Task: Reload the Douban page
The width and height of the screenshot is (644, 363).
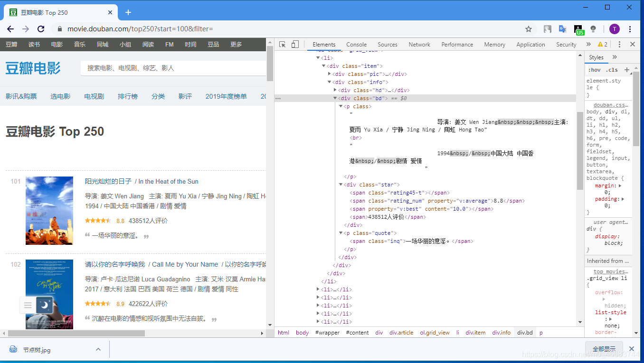Action: (x=41, y=29)
